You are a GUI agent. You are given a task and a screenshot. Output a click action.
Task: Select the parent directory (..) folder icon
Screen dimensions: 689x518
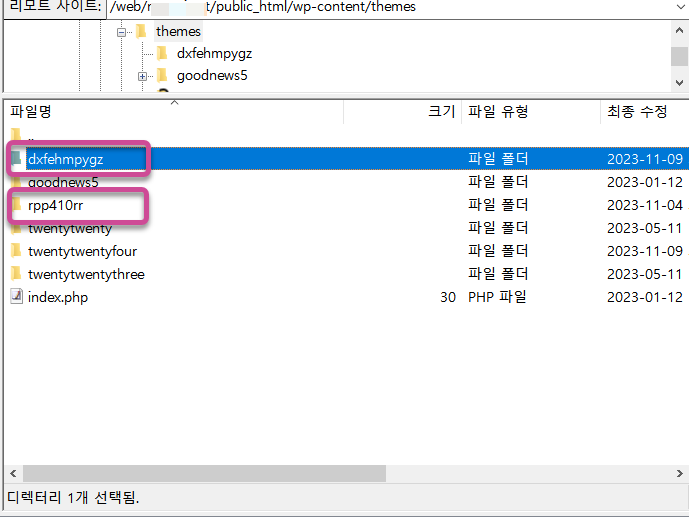[x=16, y=134]
